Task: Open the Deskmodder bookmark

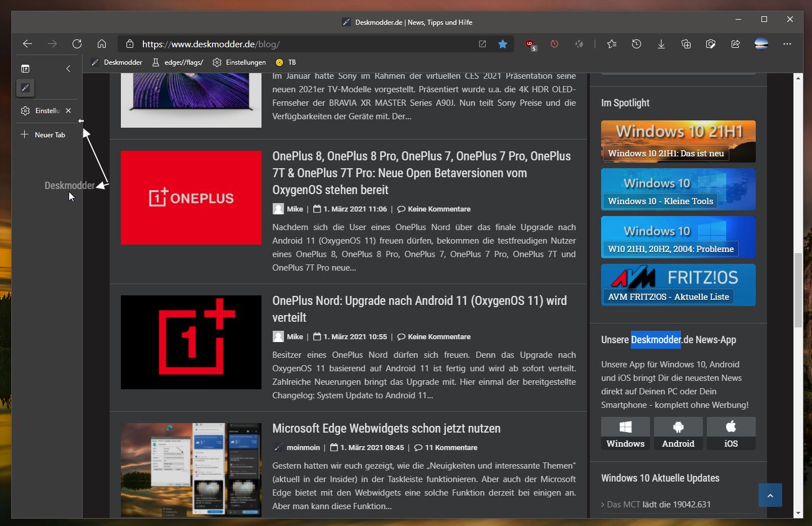Action: click(116, 62)
